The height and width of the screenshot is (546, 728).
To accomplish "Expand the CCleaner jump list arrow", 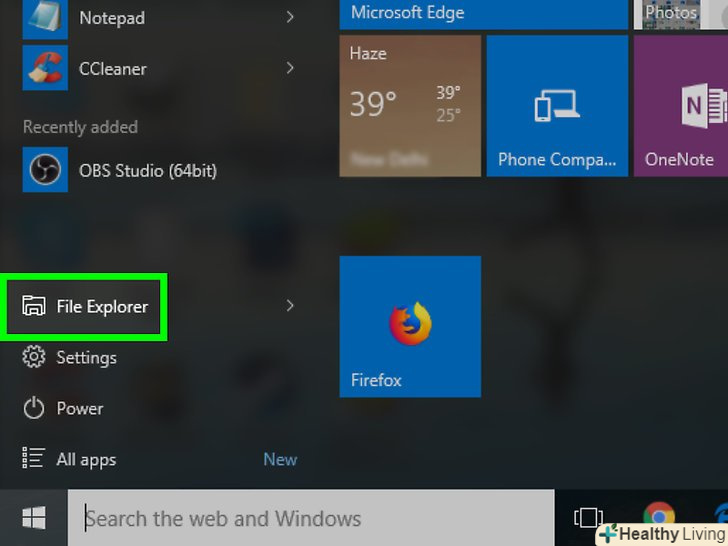I will point(290,68).
